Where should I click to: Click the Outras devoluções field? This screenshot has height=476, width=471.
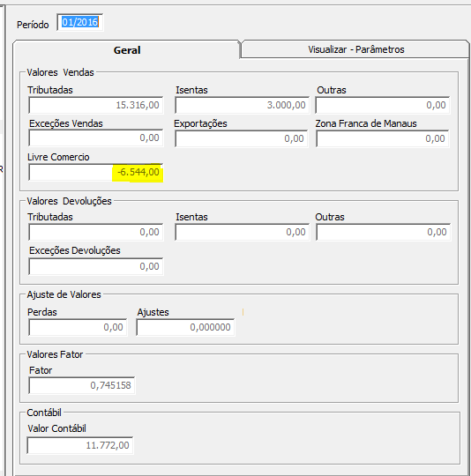tap(383, 232)
